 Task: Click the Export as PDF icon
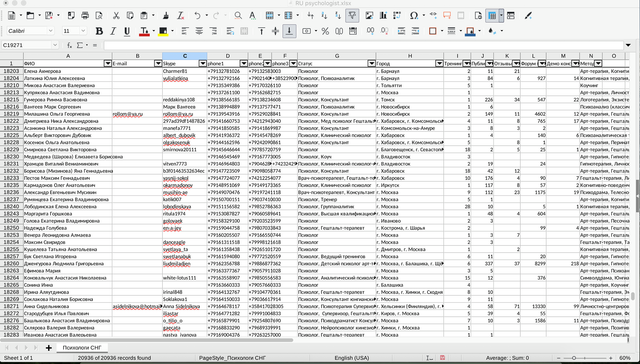(71, 16)
